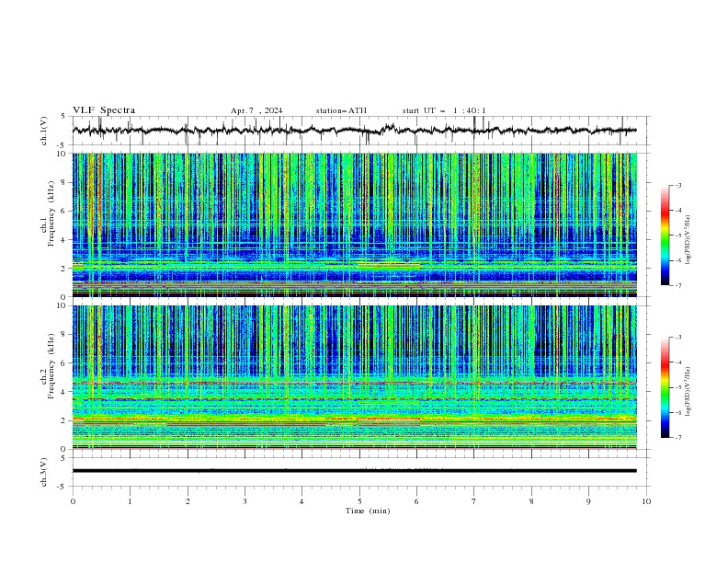
Task: Click the "-5" tick on ch.3(V) axis
Action: [x=63, y=487]
